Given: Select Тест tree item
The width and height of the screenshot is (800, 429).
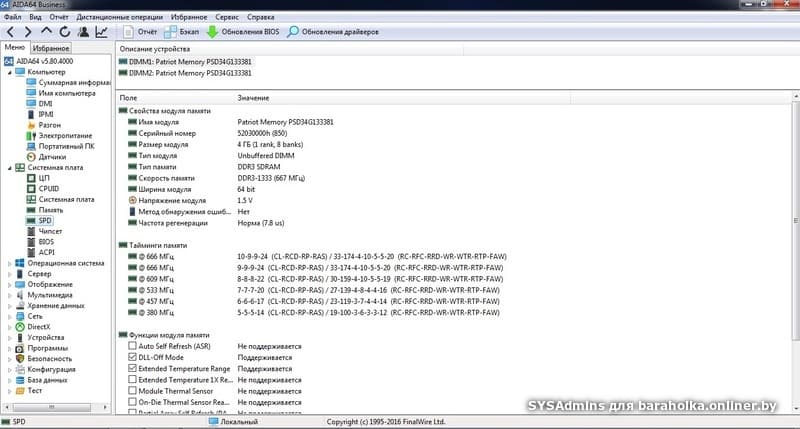Looking at the screenshot, I should (29, 391).
